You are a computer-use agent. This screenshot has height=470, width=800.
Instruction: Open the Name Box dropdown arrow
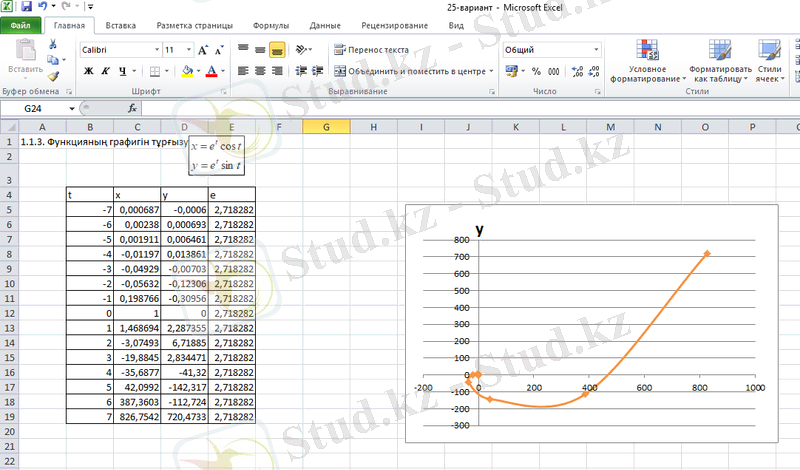(72, 108)
